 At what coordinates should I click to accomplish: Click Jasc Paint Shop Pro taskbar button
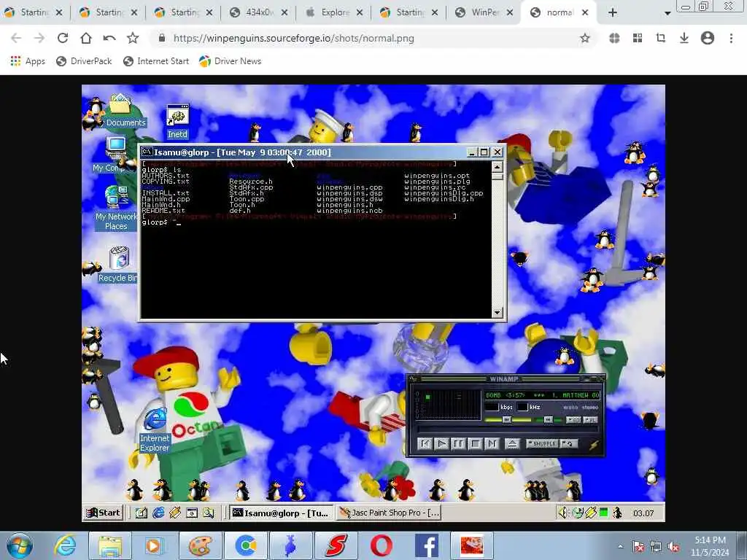[x=389, y=513]
